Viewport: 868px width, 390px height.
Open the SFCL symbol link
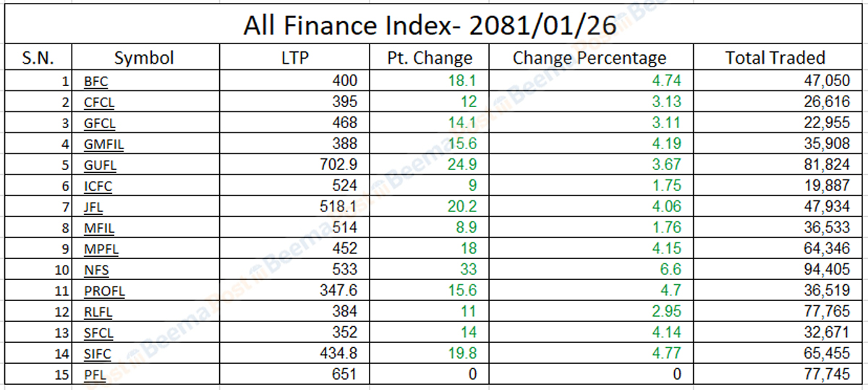point(98,333)
